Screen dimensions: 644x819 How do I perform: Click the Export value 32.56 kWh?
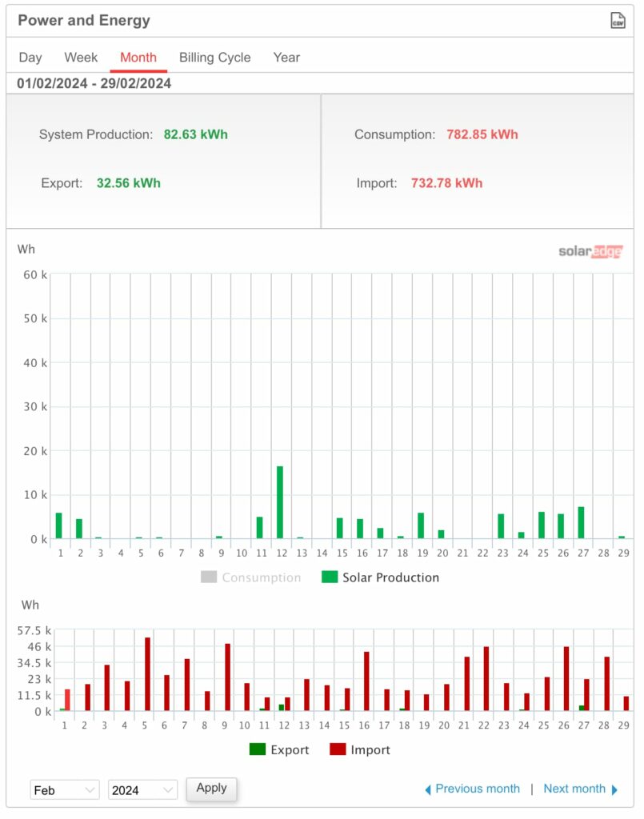pyautogui.click(x=129, y=183)
